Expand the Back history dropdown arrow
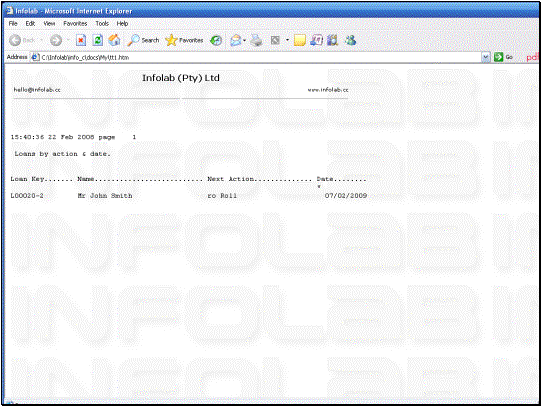Screen dimensions: 541x406 click(41, 40)
